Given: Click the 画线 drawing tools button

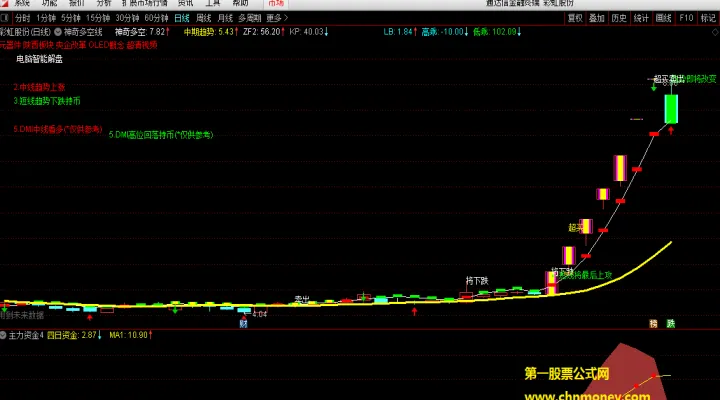Looking at the screenshot, I should tap(664, 18).
